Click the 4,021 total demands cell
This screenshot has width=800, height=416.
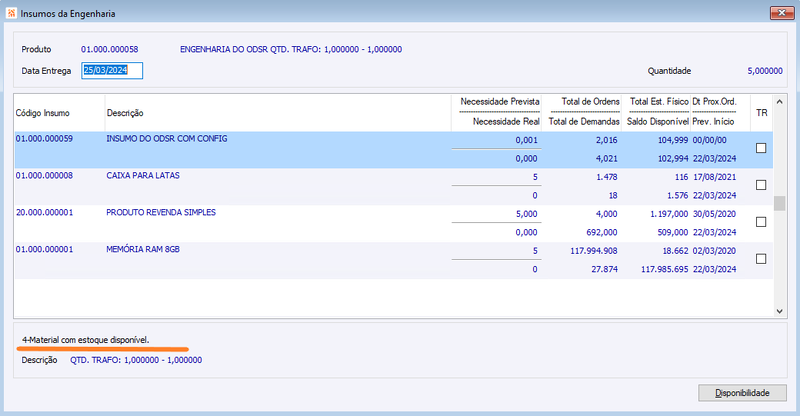pos(606,159)
